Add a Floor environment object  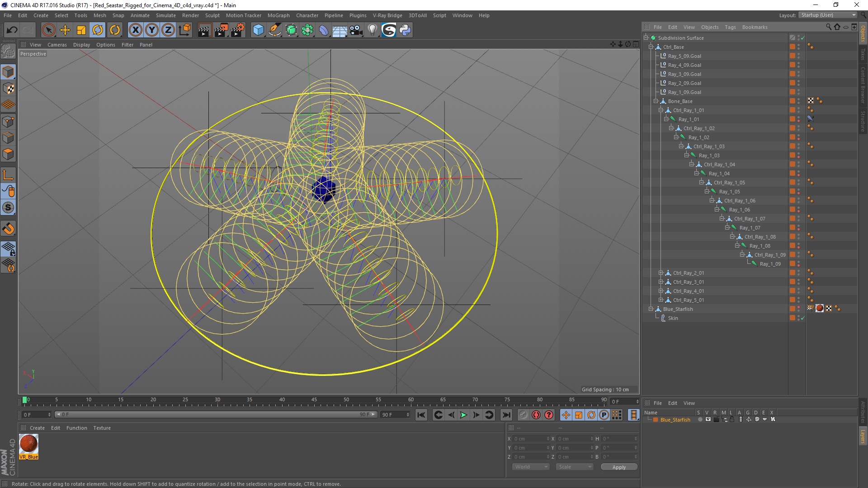click(340, 30)
